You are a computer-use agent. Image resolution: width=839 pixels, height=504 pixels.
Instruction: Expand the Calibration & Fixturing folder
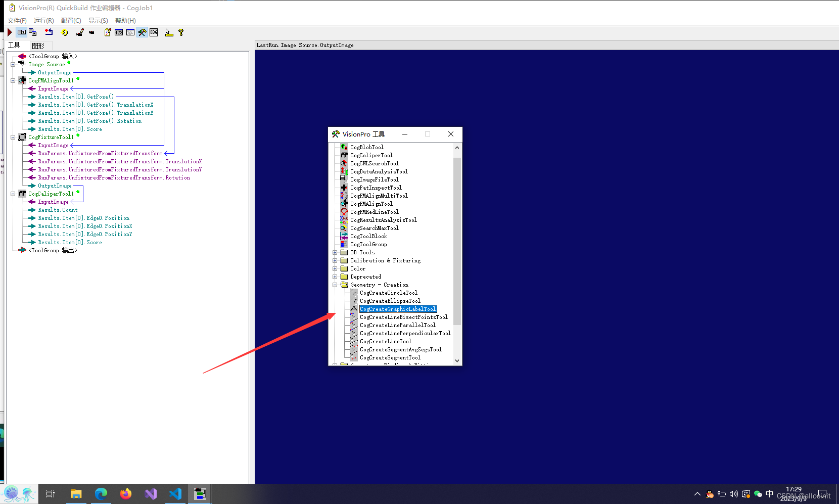click(335, 260)
